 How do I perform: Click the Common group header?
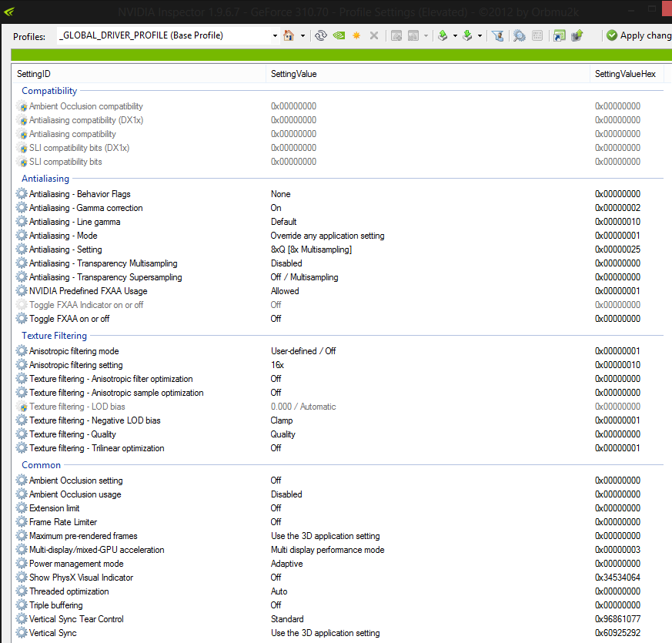point(41,465)
